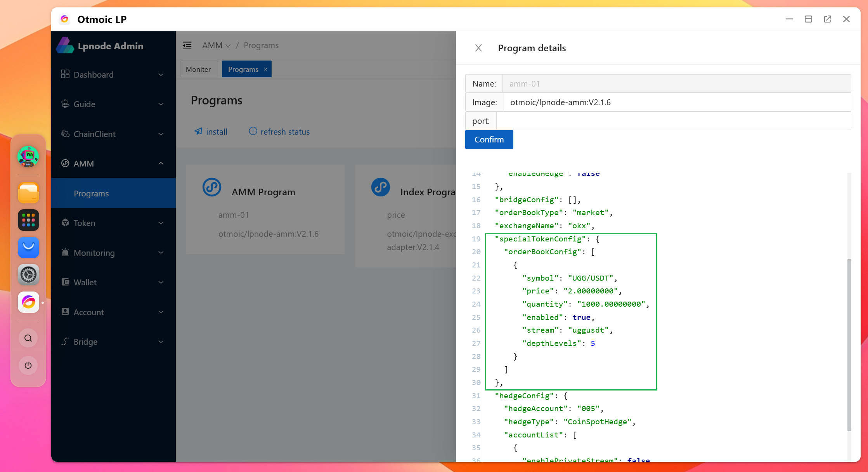Expand the Guide section chevron
This screenshot has height=472, width=868.
coord(161,104)
